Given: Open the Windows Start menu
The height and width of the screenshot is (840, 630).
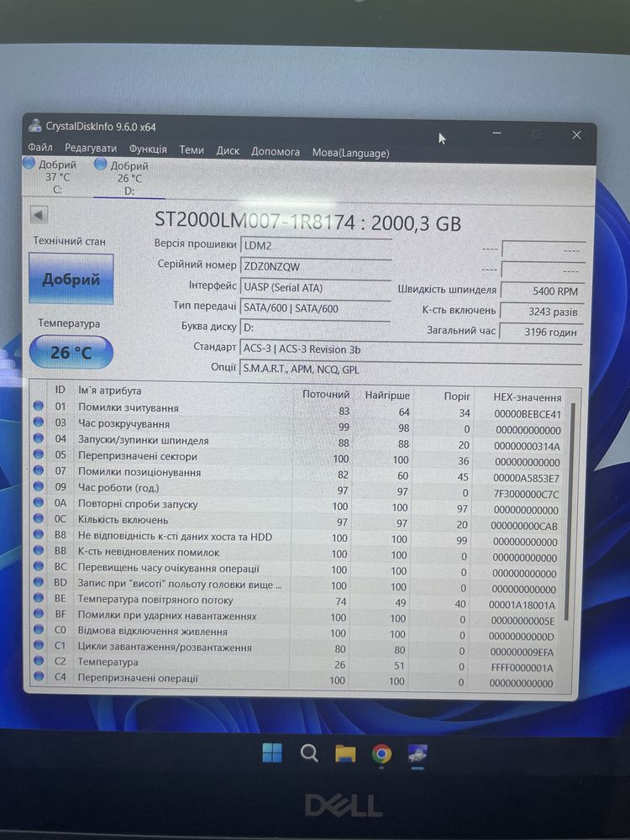Looking at the screenshot, I should [272, 753].
